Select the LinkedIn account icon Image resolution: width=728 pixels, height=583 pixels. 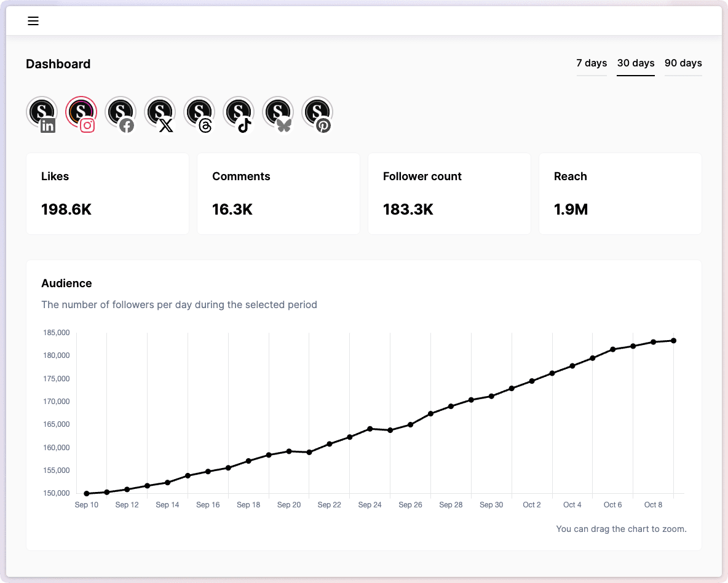(42, 113)
